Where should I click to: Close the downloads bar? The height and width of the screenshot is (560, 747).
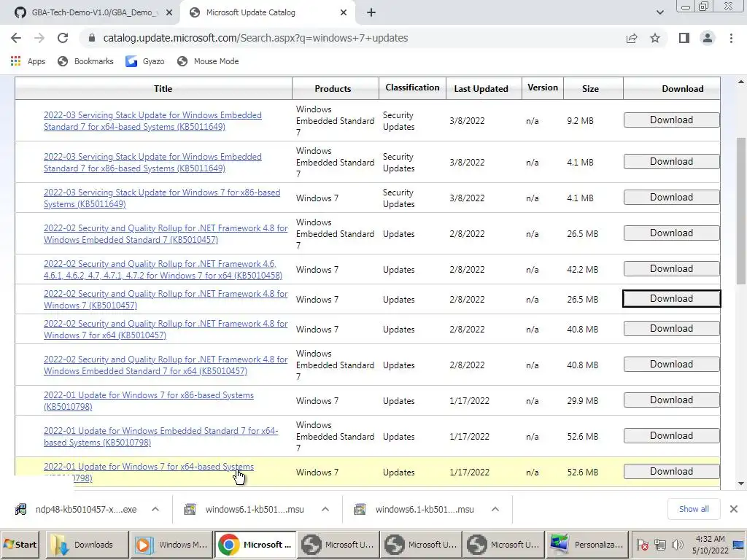(734, 509)
